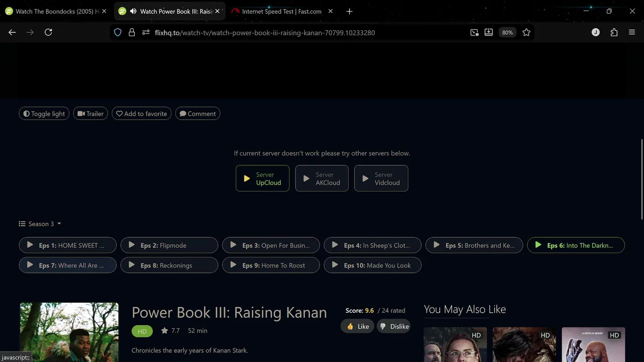Select Eps 6: Into The Darkness
This screenshot has height=362, width=644.
click(x=576, y=245)
